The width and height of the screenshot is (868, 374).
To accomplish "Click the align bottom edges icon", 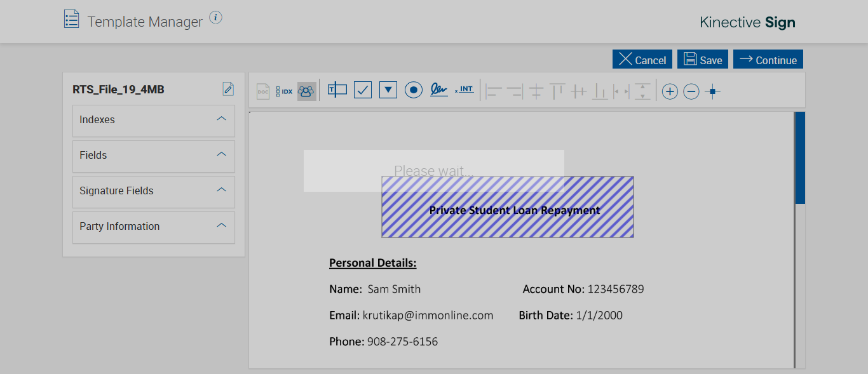I will pyautogui.click(x=600, y=91).
